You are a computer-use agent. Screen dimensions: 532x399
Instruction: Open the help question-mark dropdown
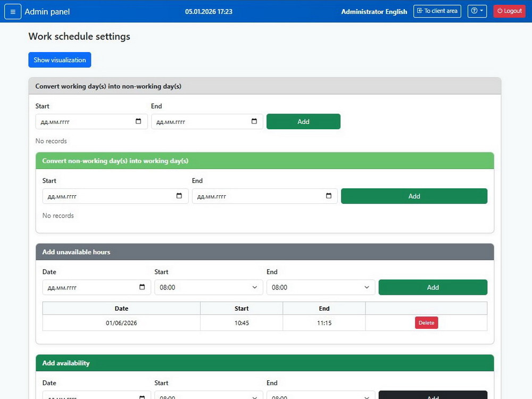point(477,11)
